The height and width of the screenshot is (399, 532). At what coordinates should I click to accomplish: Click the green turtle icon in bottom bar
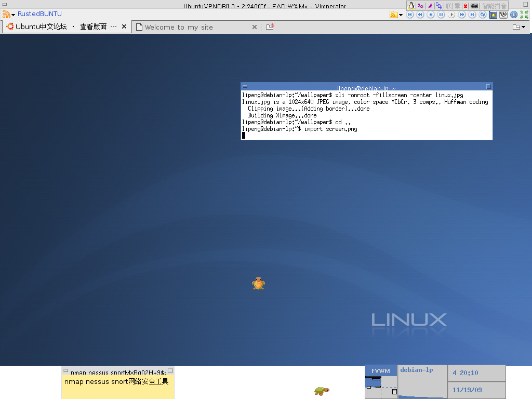(321, 391)
